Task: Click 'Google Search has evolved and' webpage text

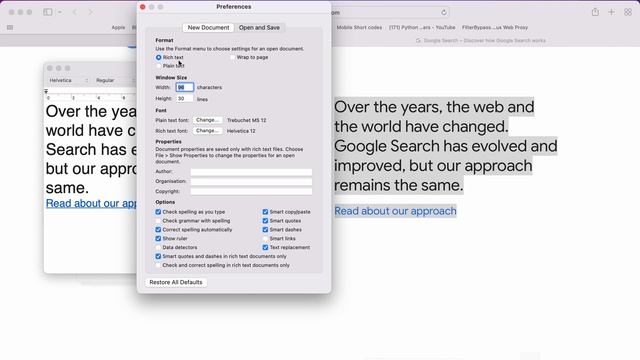Action: pyautogui.click(x=446, y=146)
